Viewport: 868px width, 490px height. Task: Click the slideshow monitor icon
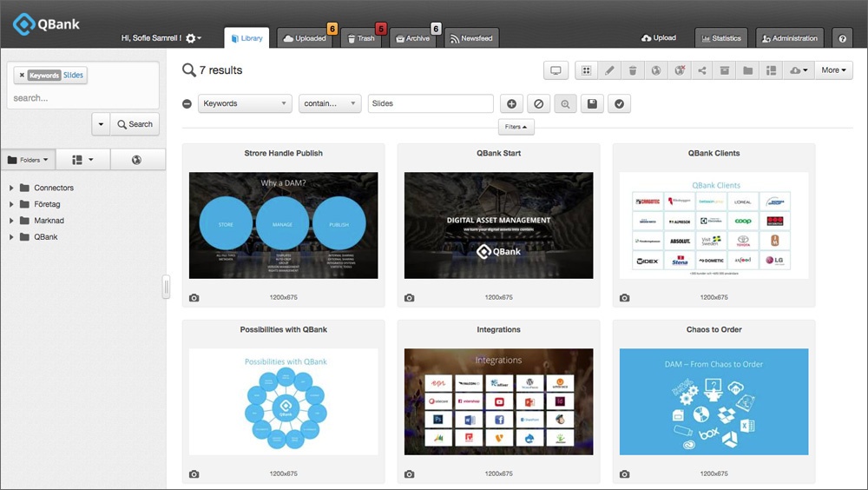point(556,70)
